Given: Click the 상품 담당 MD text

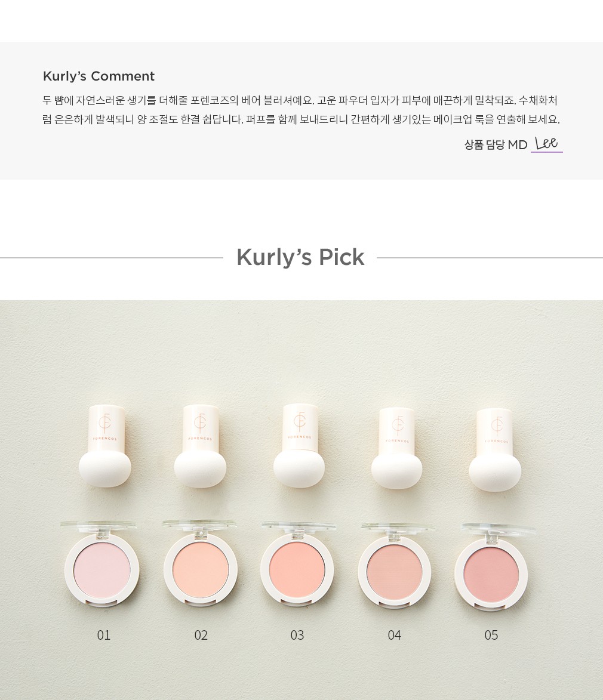Looking at the screenshot, I should tap(496, 144).
